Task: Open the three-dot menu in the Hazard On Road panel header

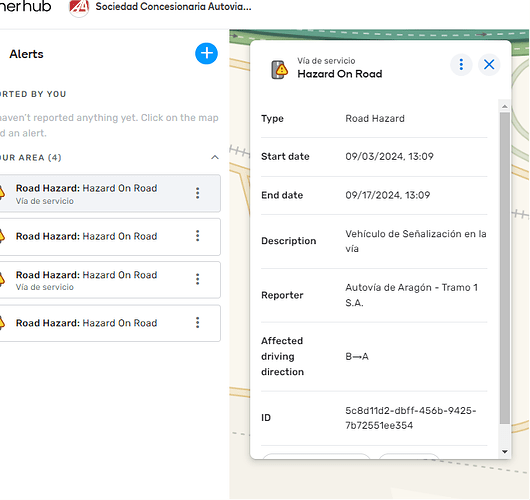Action: coord(461,64)
